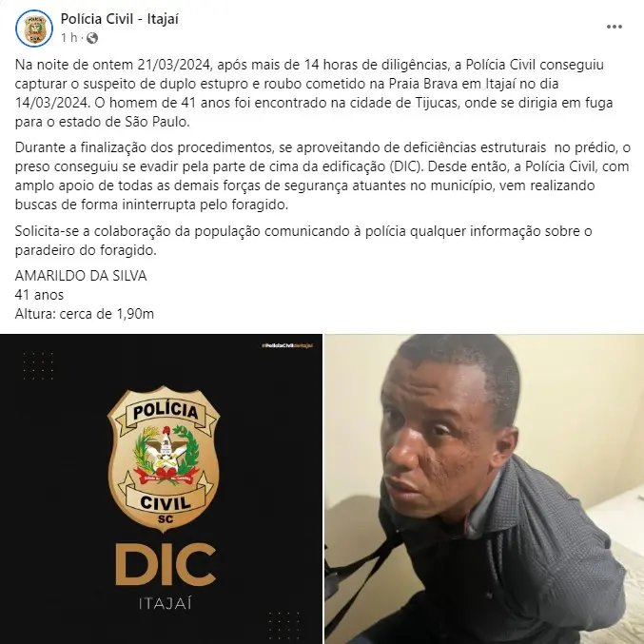Click the POLÍCIA banner on the badge

point(166,411)
